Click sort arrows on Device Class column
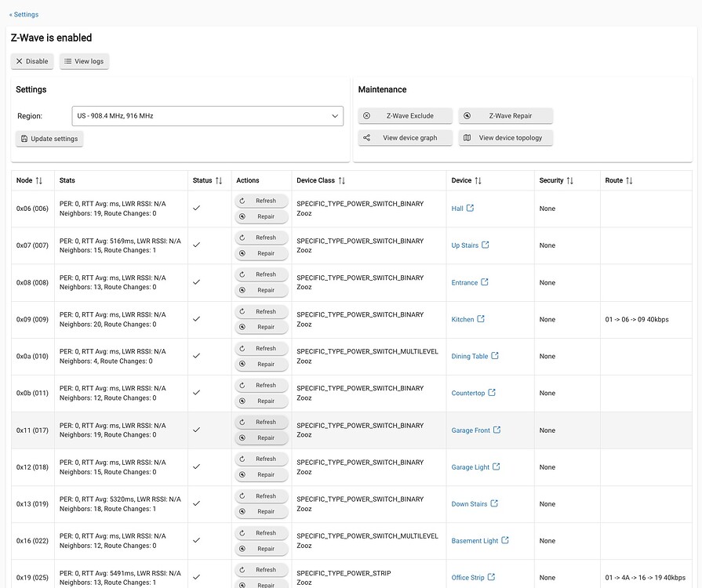 tap(342, 180)
